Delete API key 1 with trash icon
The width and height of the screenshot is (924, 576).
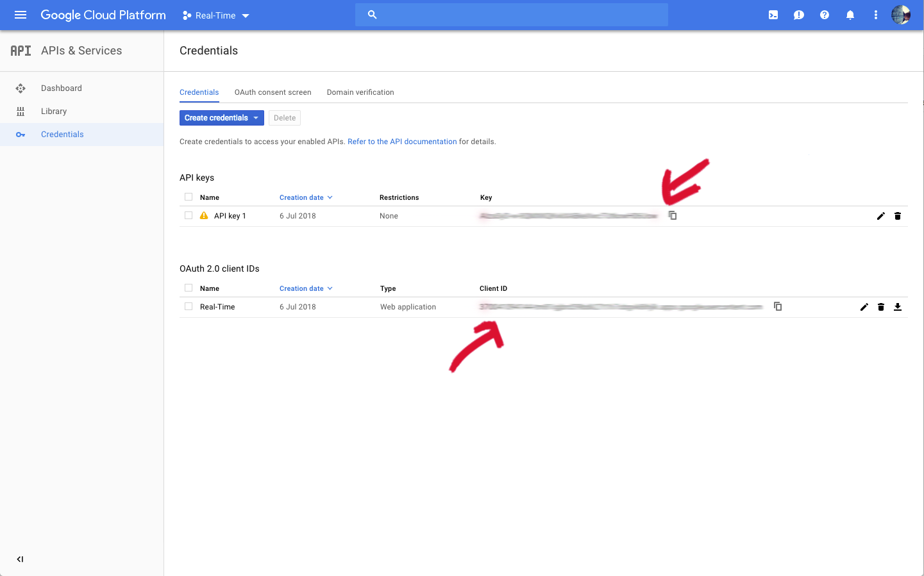pos(898,216)
